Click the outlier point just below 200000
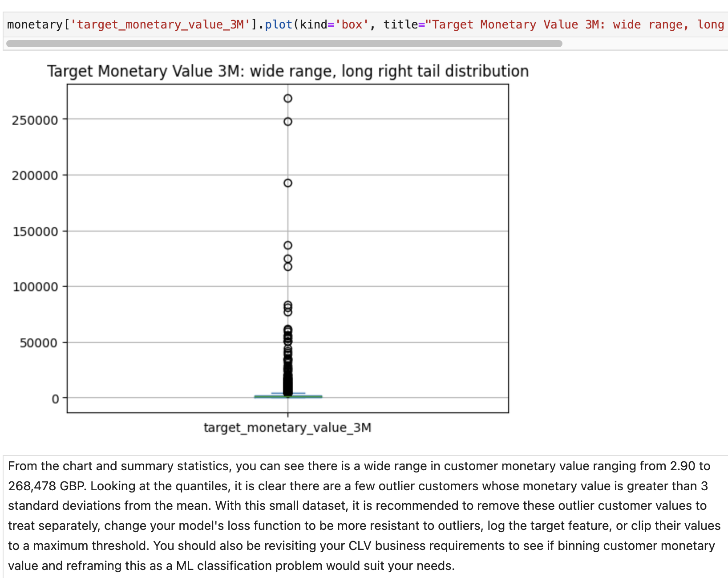 pyautogui.click(x=288, y=183)
